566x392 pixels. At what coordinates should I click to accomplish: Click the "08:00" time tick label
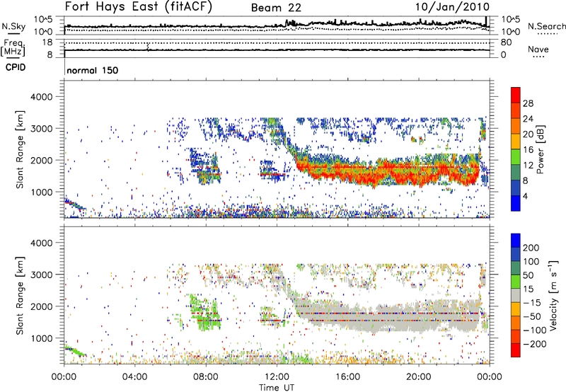[x=206, y=377]
